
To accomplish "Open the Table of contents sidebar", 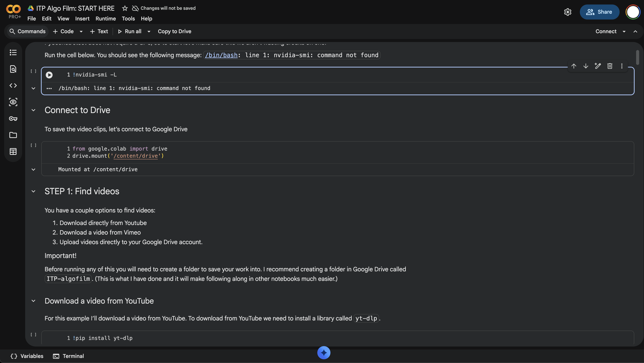I will tap(13, 52).
